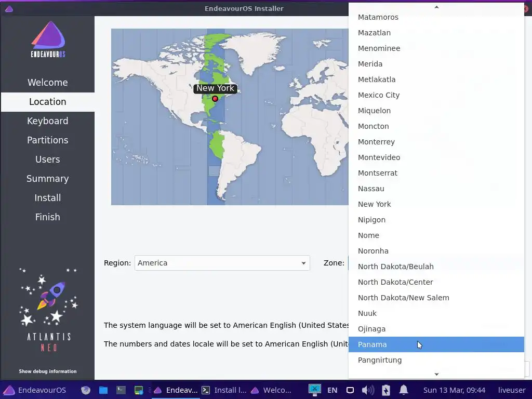Pick Nipigon in the zone list
The width and height of the screenshot is (532, 399).
(x=436, y=220)
